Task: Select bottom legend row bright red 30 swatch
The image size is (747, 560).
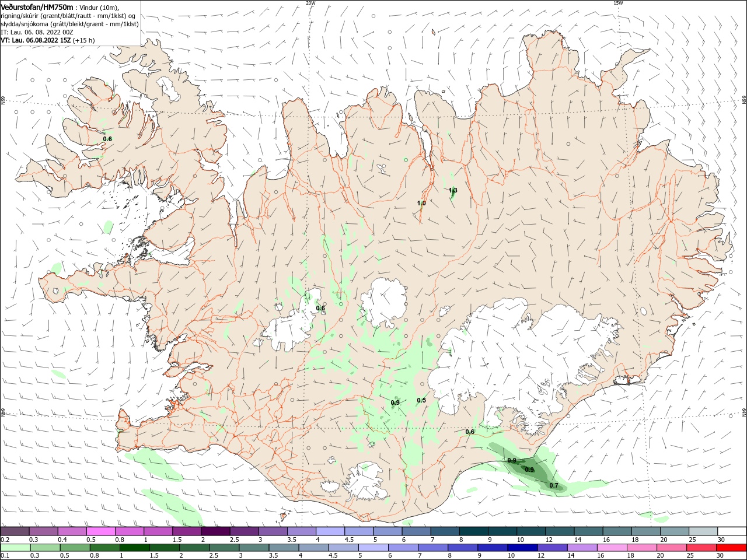Action: tap(731, 548)
